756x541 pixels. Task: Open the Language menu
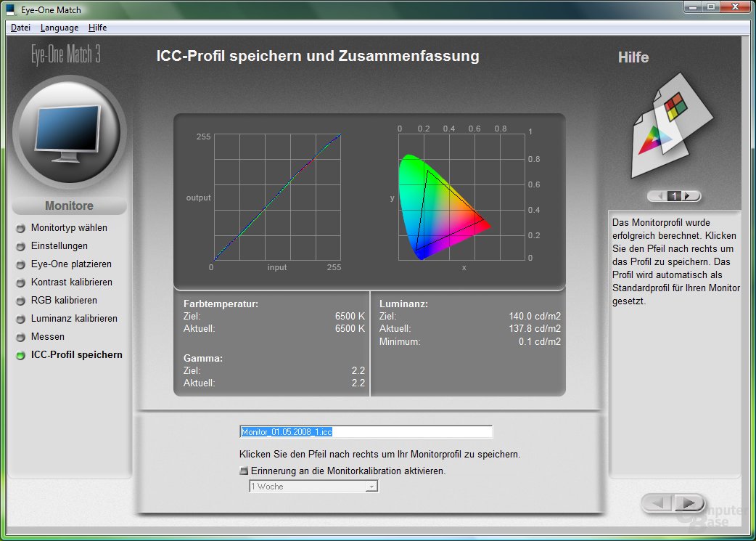pos(59,28)
